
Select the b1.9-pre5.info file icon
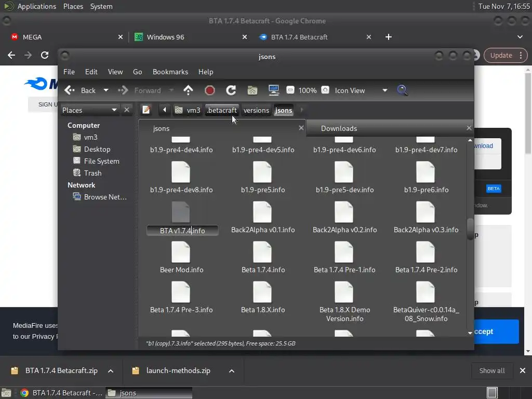pyautogui.click(x=262, y=172)
